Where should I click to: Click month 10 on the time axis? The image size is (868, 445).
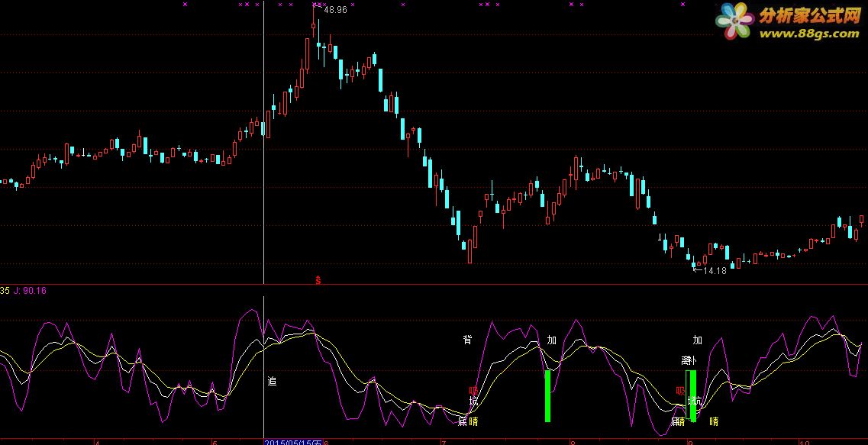(805, 442)
